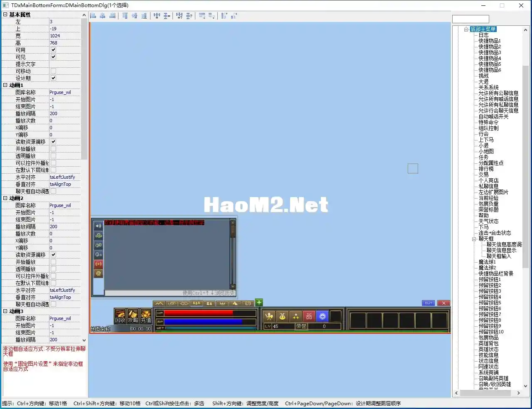Select 聊天框输入 tree item
The height and width of the screenshot is (409, 532).
click(499, 256)
